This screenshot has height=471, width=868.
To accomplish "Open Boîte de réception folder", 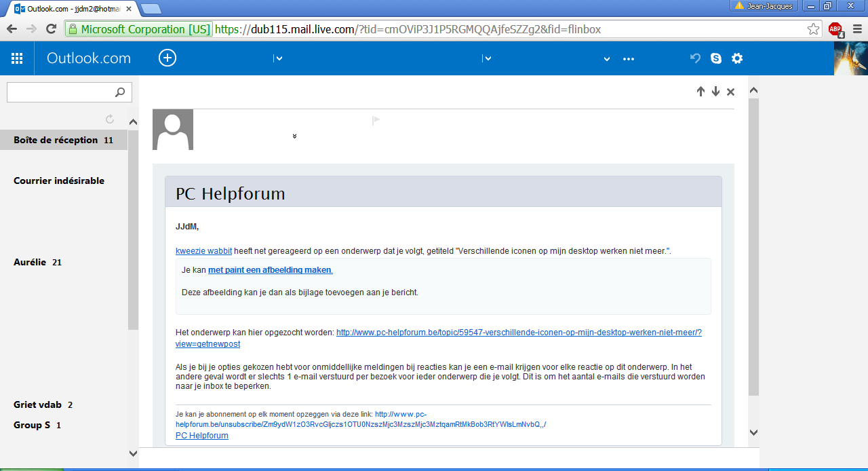I will coord(64,140).
